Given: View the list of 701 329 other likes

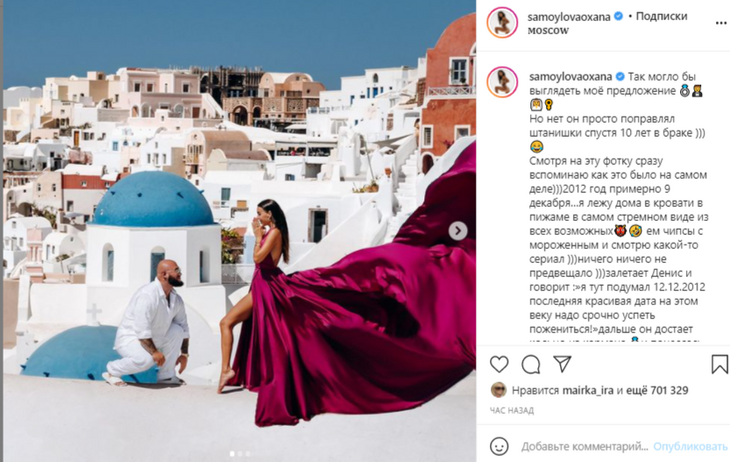Looking at the screenshot, I should click(x=659, y=390).
